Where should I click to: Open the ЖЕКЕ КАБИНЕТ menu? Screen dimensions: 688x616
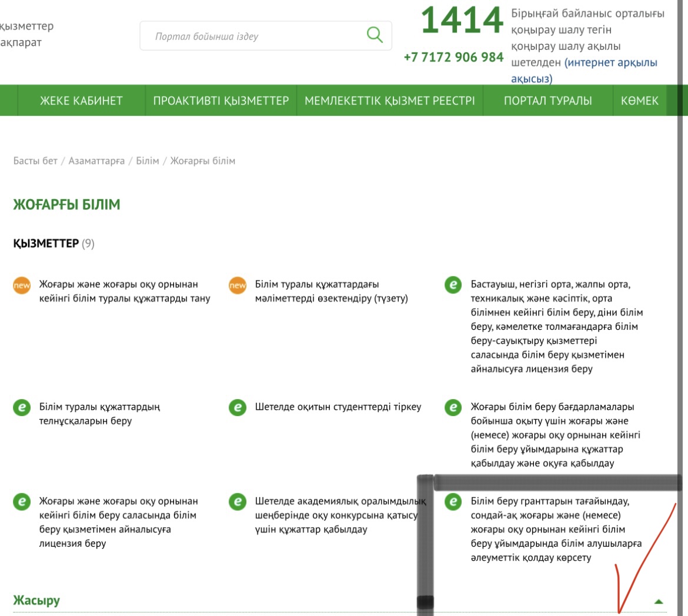click(x=81, y=101)
